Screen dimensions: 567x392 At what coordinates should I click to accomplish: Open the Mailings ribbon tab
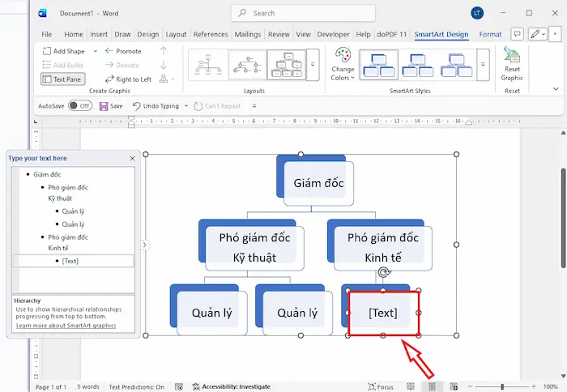(x=246, y=35)
